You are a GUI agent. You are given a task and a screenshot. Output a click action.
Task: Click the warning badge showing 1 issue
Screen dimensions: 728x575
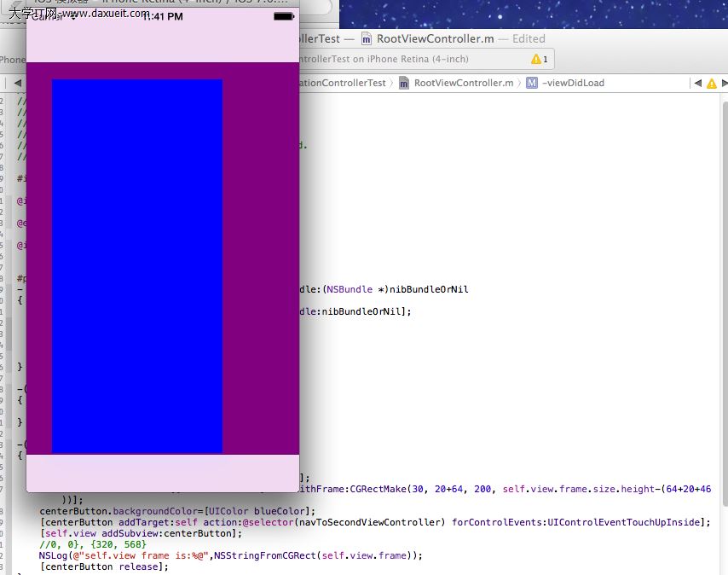[540, 59]
